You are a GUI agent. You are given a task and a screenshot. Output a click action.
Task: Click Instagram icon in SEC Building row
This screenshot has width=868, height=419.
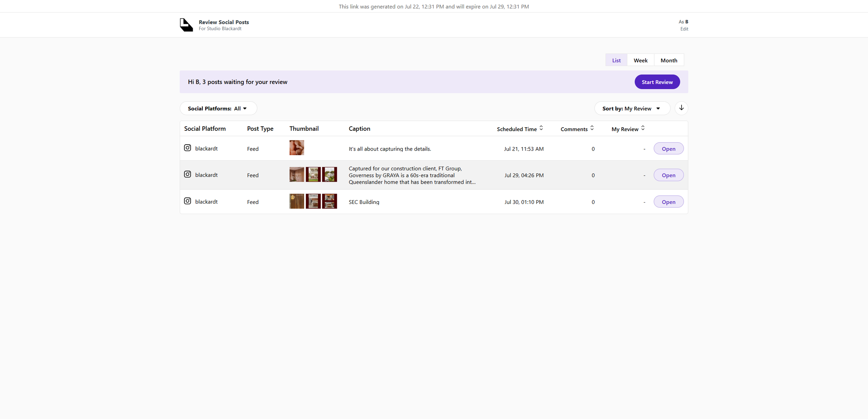187,201
